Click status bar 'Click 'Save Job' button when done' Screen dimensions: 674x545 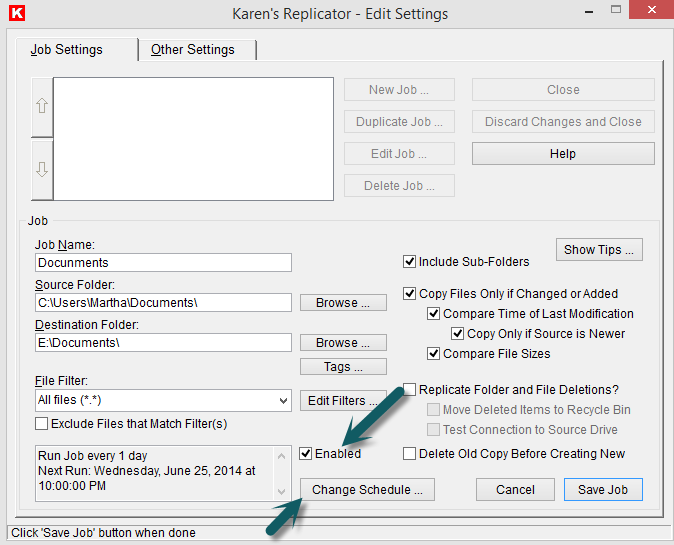tap(103, 533)
